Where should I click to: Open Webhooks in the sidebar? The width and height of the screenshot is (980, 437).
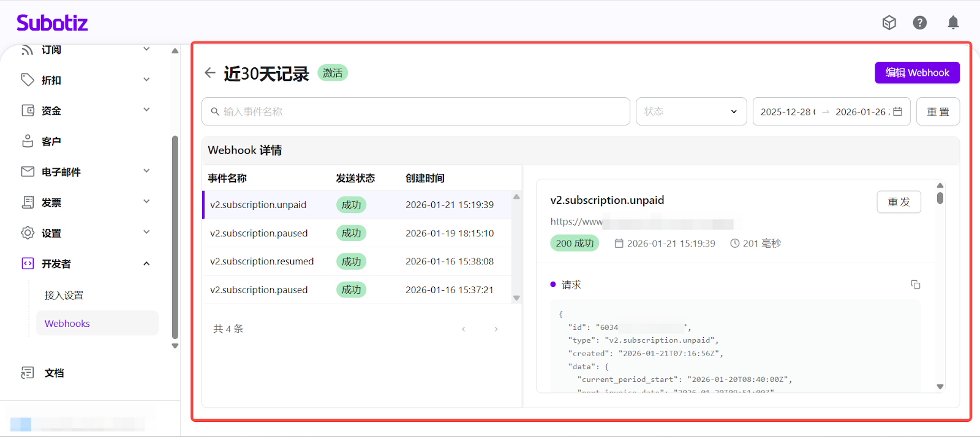pos(67,323)
